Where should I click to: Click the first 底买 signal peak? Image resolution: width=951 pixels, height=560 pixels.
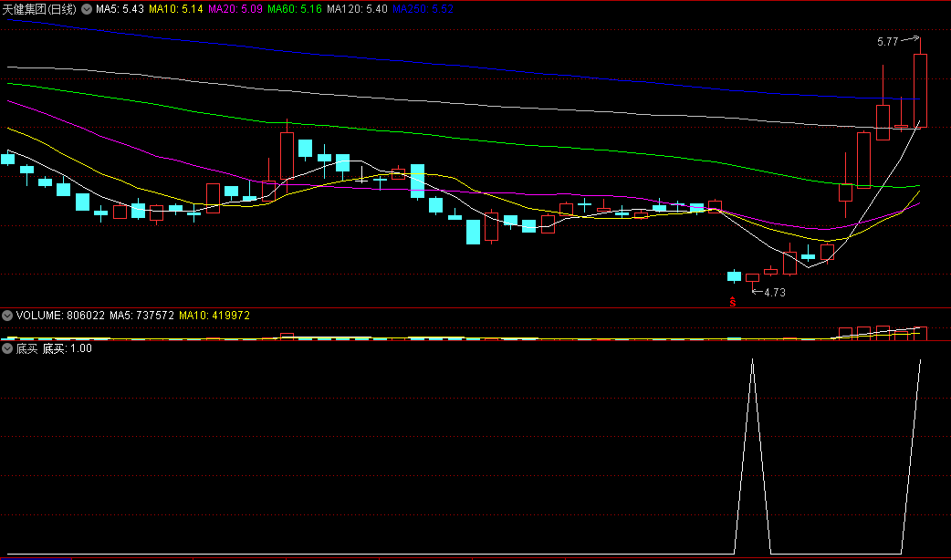753,360
